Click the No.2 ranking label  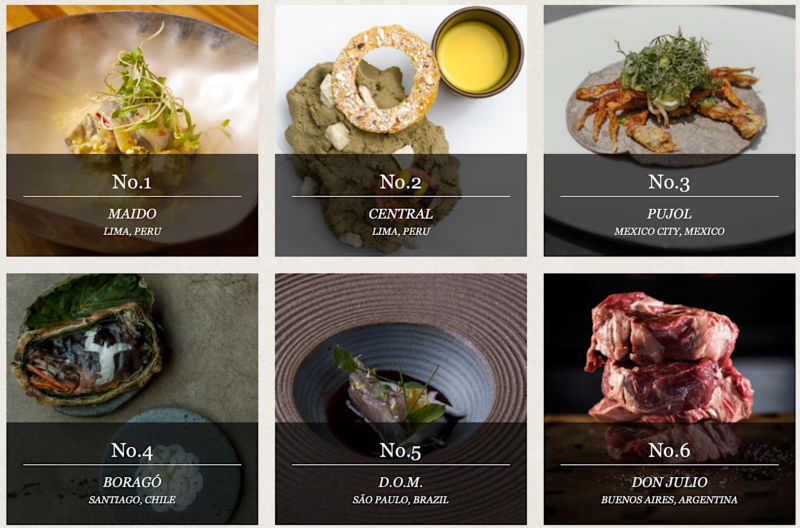[x=401, y=182]
